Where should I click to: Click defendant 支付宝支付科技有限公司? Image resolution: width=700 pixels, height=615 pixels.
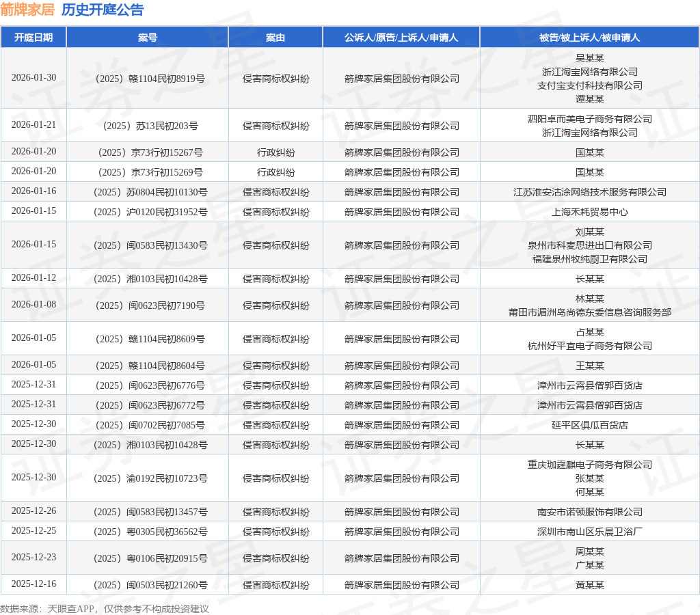[x=590, y=85]
